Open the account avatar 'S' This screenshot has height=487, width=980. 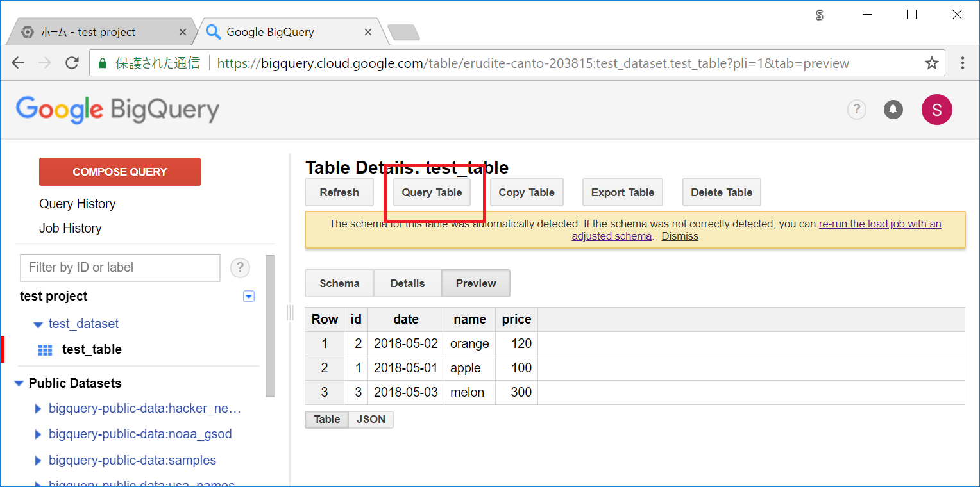[x=937, y=110]
